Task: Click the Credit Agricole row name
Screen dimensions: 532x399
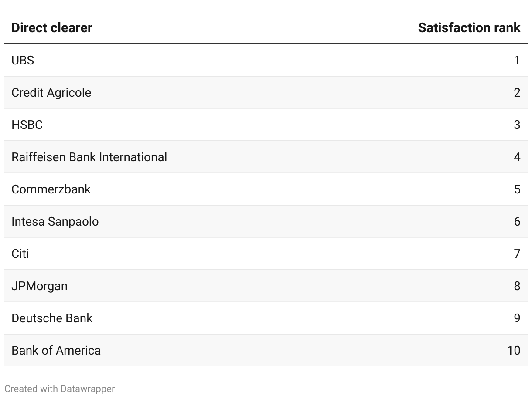Action: tap(51, 93)
